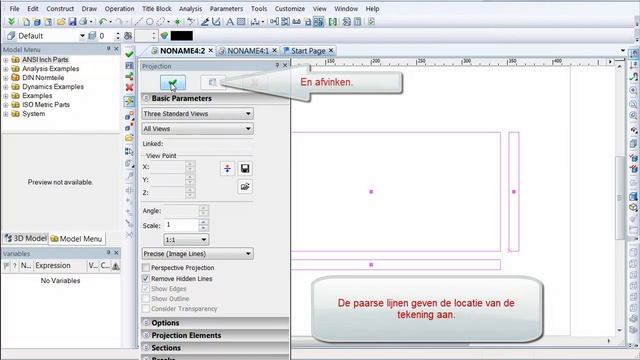The image size is (640, 360).
Task: Select the Dynamics Examples tree item
Action: [53, 87]
